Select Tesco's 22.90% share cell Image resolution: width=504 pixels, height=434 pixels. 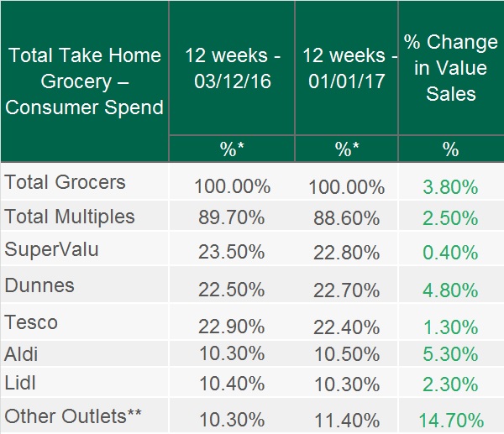pos(230,325)
